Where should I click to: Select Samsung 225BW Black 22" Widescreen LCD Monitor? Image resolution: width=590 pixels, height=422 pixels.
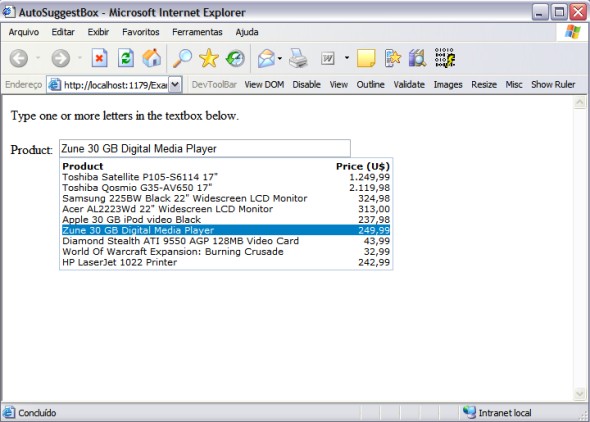pyautogui.click(x=226, y=198)
